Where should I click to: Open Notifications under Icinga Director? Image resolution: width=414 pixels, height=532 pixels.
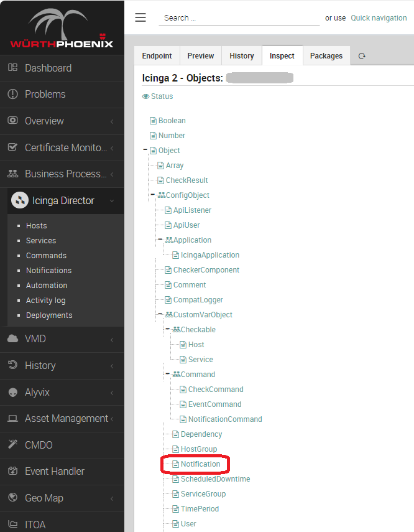tap(49, 270)
